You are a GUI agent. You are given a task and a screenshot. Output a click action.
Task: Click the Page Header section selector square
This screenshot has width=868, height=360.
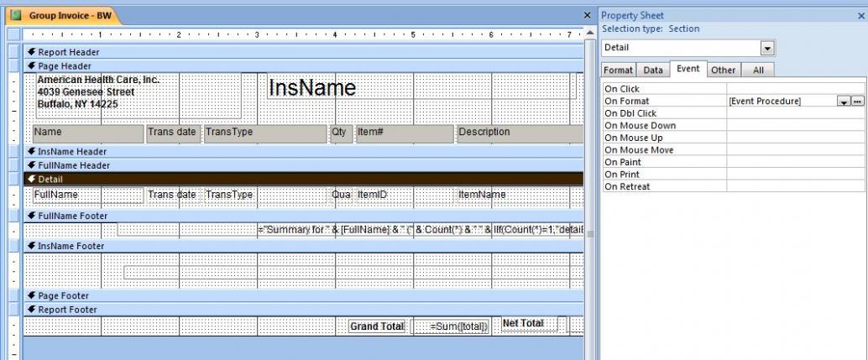[x=13, y=65]
